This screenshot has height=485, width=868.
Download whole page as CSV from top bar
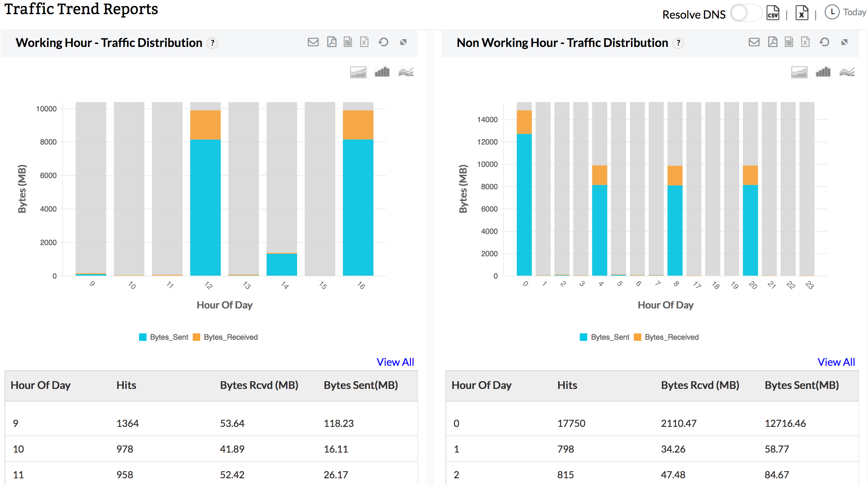[x=773, y=13]
